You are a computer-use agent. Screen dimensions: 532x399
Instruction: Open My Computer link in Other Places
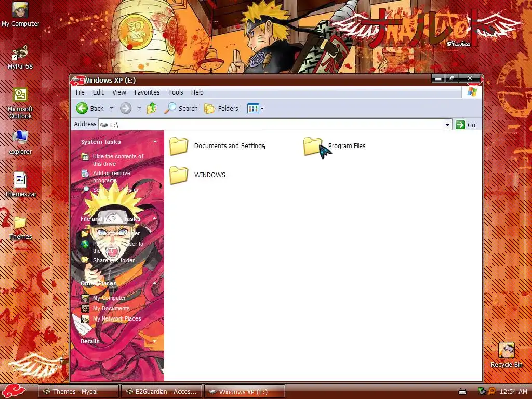point(109,298)
